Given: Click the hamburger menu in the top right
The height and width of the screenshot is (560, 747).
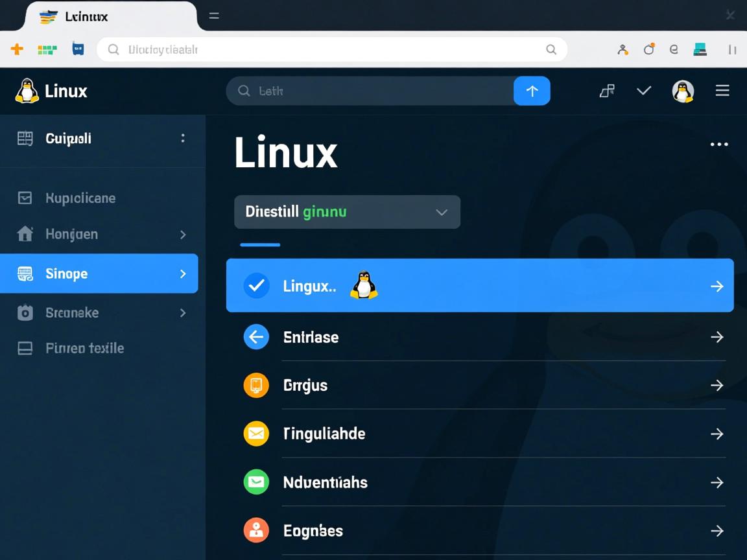Looking at the screenshot, I should click(x=722, y=91).
